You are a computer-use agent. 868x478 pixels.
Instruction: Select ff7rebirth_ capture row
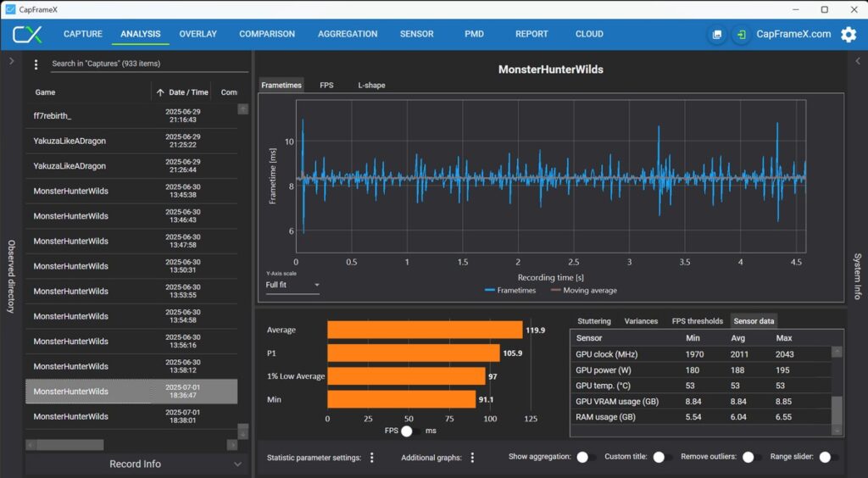131,115
